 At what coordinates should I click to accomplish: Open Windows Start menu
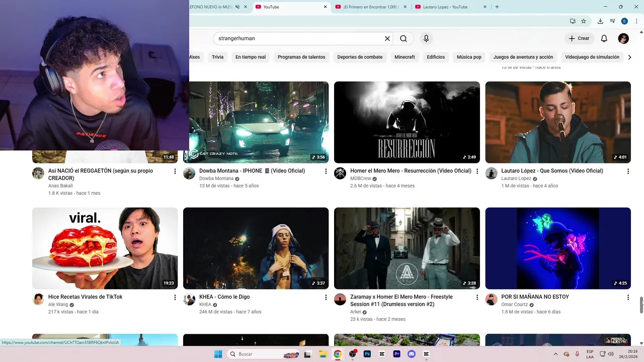click(x=218, y=354)
